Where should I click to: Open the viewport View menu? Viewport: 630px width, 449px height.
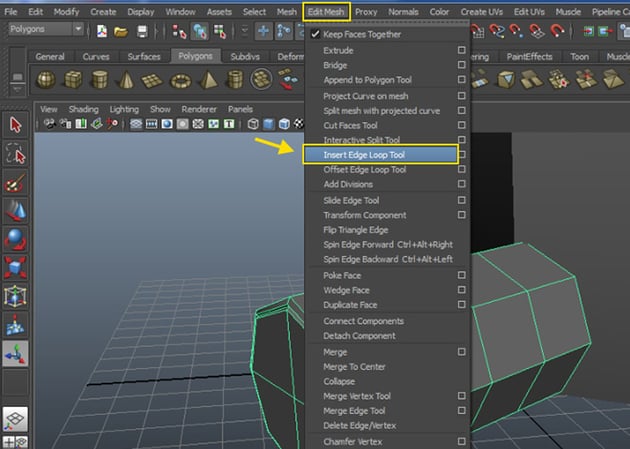click(49, 109)
